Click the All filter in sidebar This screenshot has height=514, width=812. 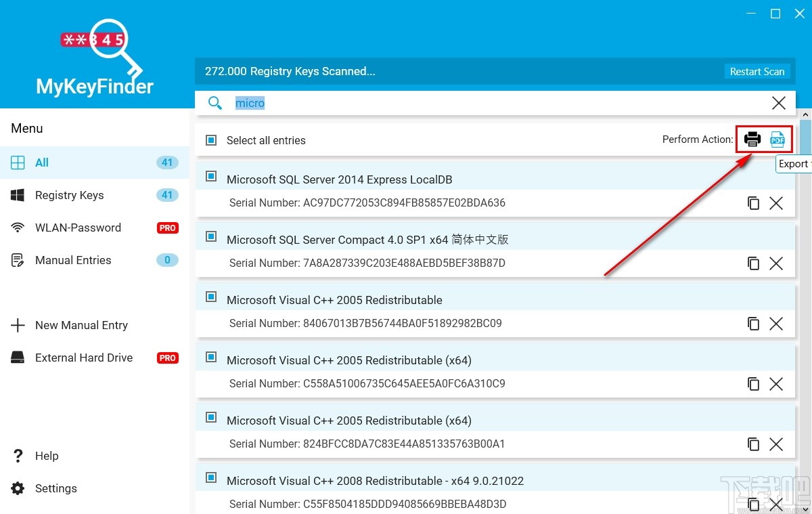[x=41, y=163]
